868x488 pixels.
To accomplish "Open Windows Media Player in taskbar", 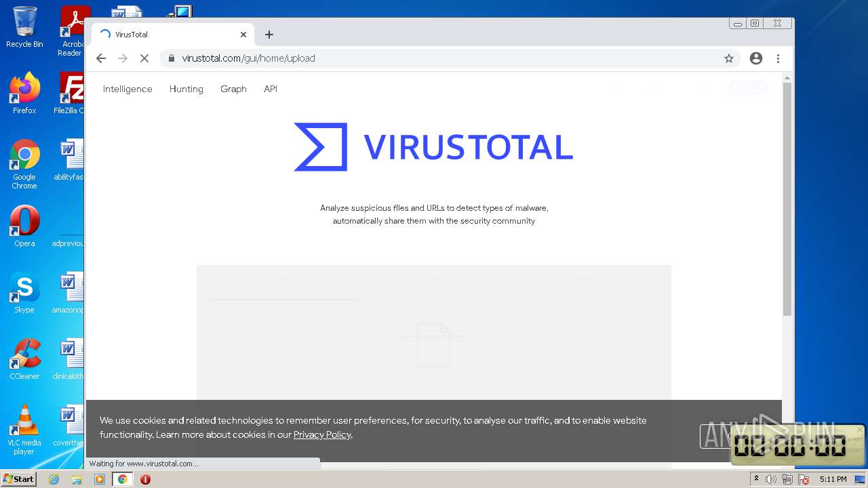I will (100, 479).
